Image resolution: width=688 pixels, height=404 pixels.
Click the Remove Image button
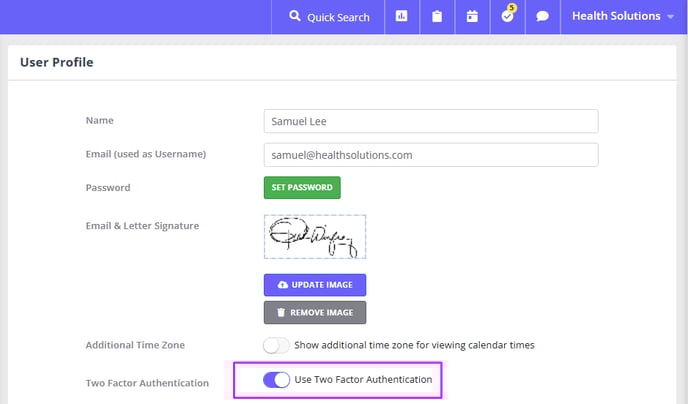[x=315, y=312]
